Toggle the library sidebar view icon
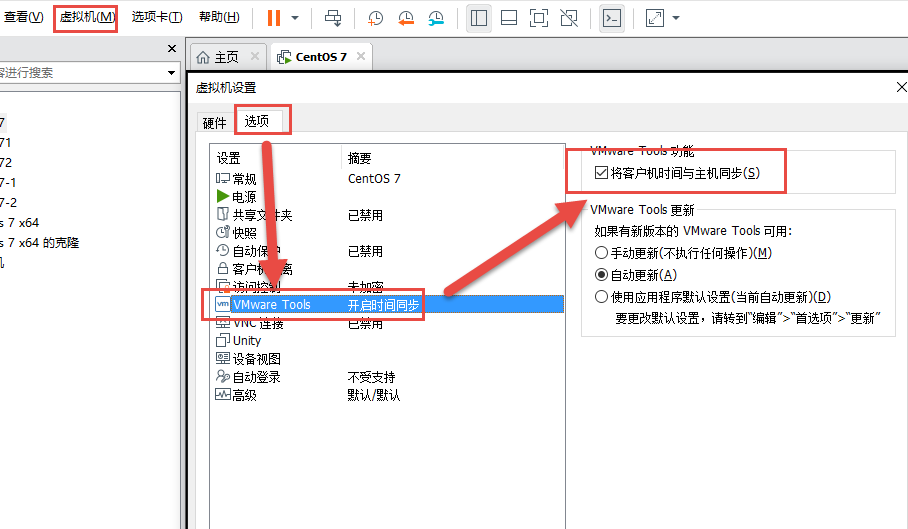Image resolution: width=908 pixels, height=529 pixels. click(x=479, y=18)
